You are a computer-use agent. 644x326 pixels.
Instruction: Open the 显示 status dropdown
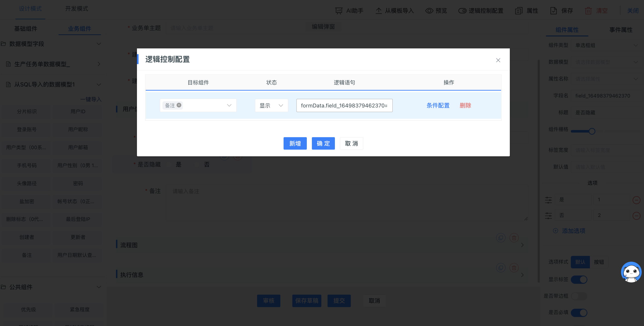[x=271, y=105]
